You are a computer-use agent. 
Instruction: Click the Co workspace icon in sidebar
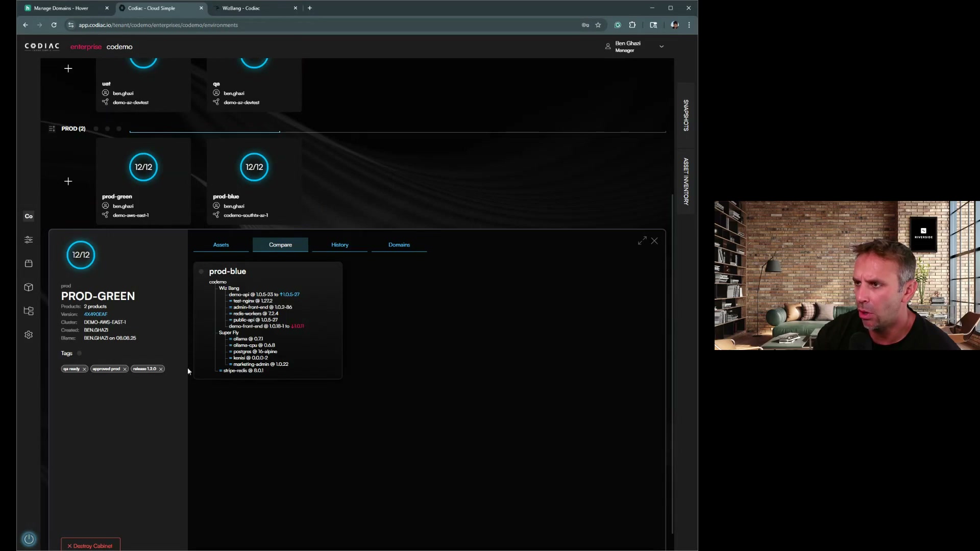coord(29,216)
